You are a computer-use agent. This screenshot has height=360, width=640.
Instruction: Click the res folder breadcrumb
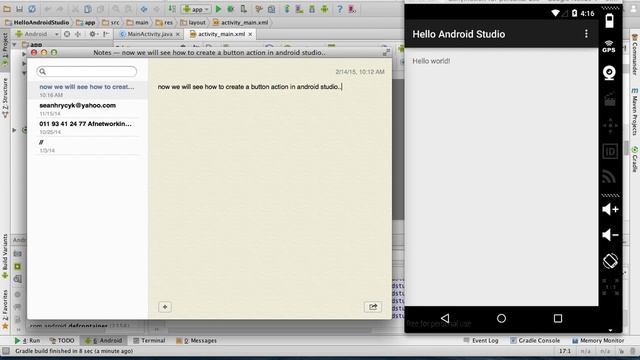tap(164, 22)
